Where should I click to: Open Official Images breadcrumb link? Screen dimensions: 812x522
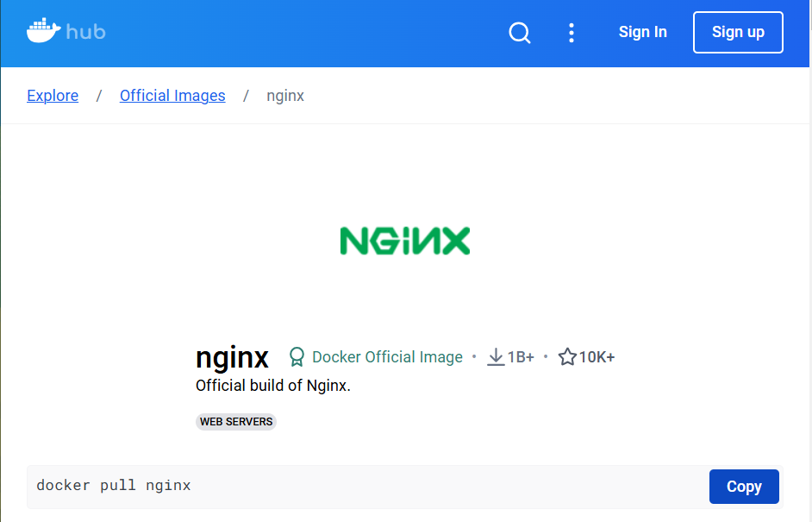[172, 96]
